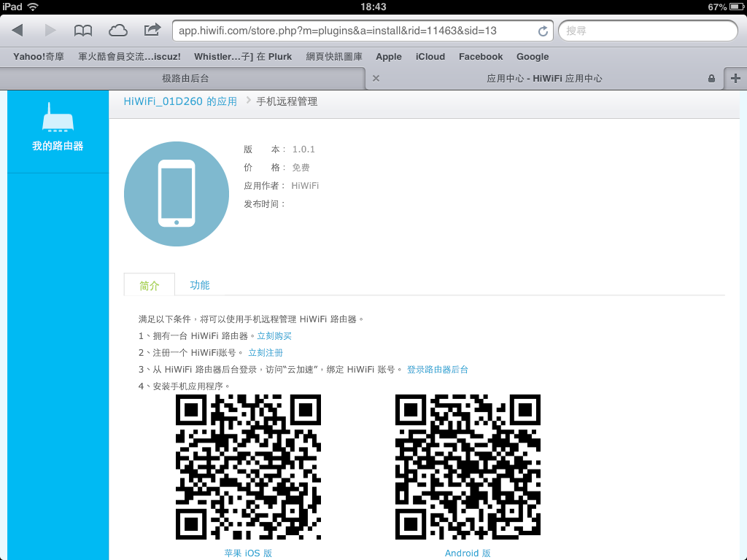This screenshot has width=747, height=560.
Task: Open the Whistler Plurk bookmark
Action: [x=243, y=57]
